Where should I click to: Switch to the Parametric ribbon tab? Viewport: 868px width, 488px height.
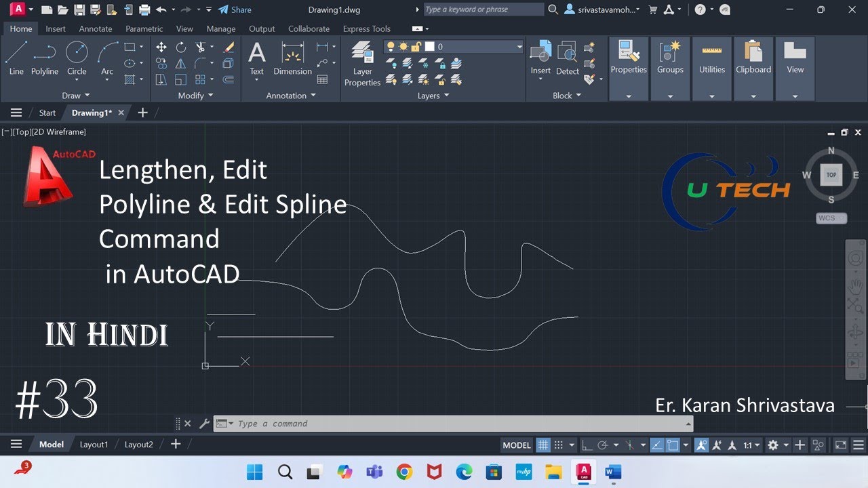[x=144, y=29]
